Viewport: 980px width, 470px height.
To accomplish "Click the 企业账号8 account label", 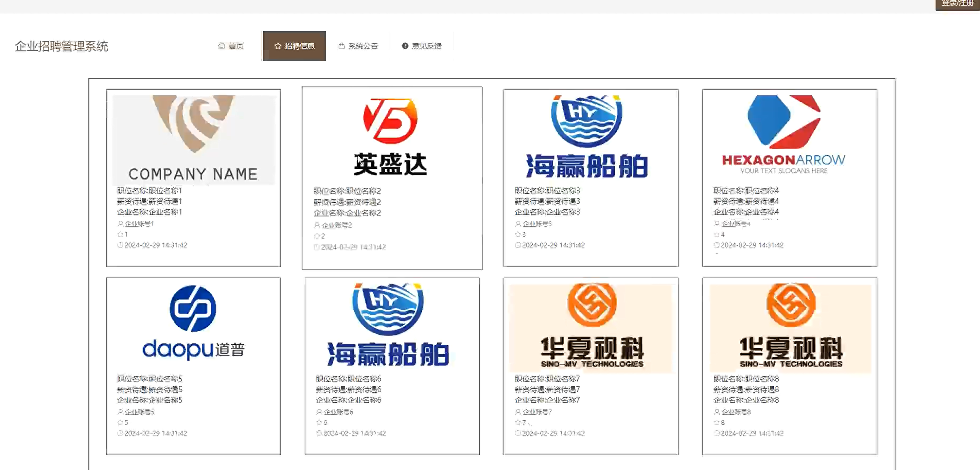I will point(736,412).
